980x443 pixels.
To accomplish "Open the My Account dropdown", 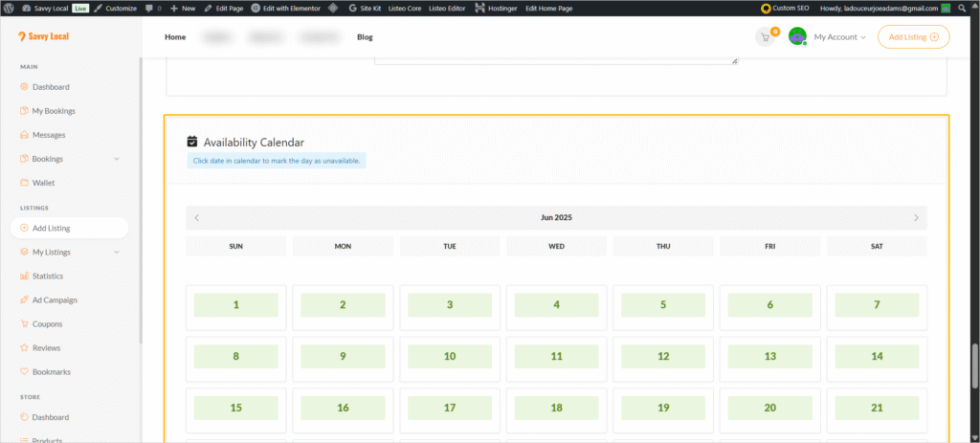I will point(839,37).
